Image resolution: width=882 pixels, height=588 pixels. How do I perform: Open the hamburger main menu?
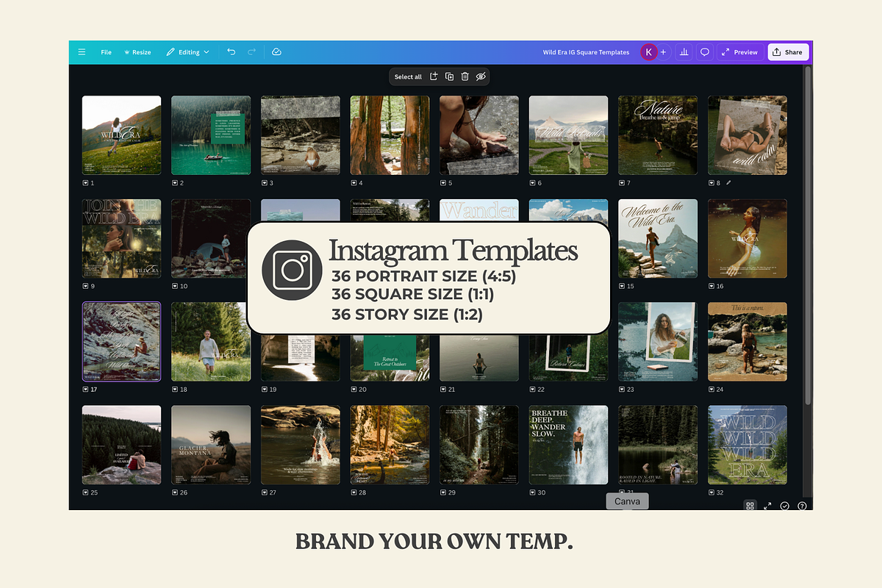tap(82, 52)
